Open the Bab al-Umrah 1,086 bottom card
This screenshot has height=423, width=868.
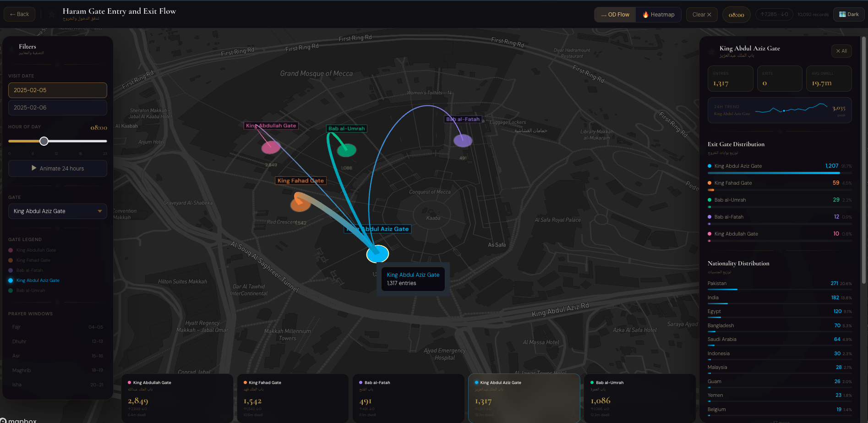tap(640, 398)
